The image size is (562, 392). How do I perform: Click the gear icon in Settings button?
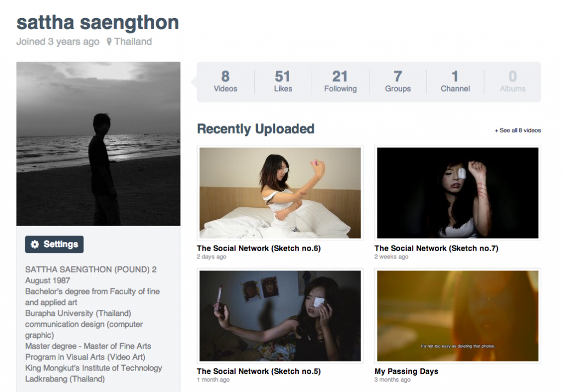35,244
